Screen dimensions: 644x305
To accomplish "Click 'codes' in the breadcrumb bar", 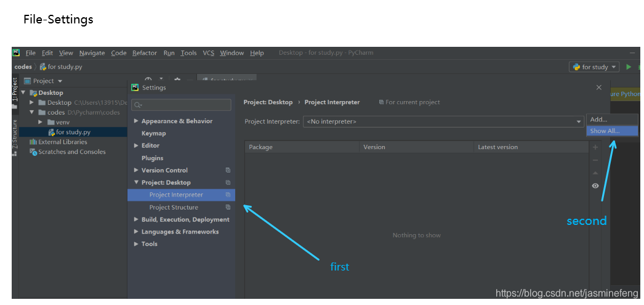I will pyautogui.click(x=23, y=67).
